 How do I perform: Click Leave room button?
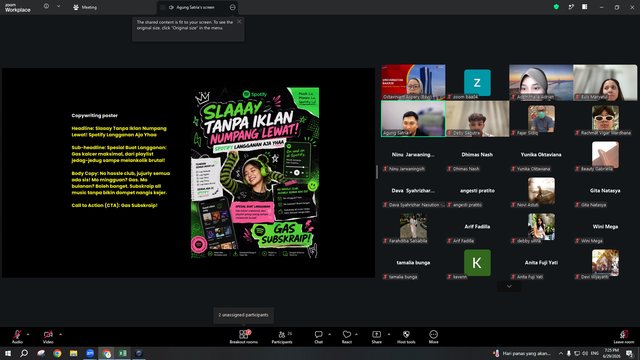point(624,337)
